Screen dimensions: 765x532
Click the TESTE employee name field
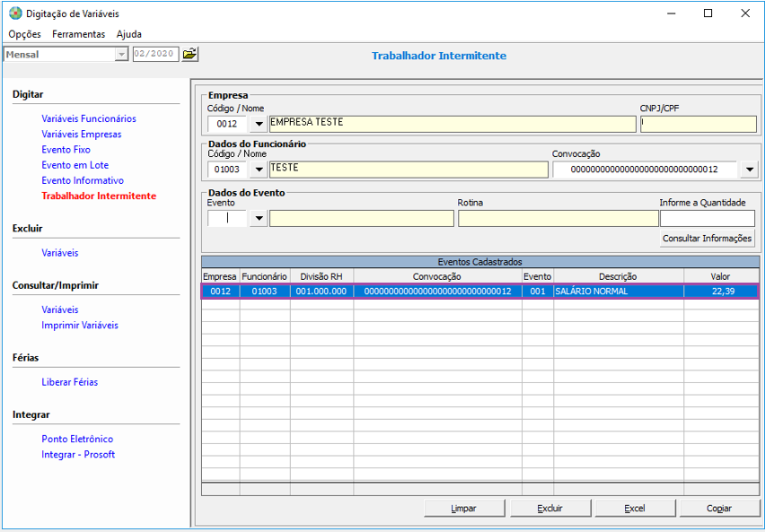(x=409, y=170)
